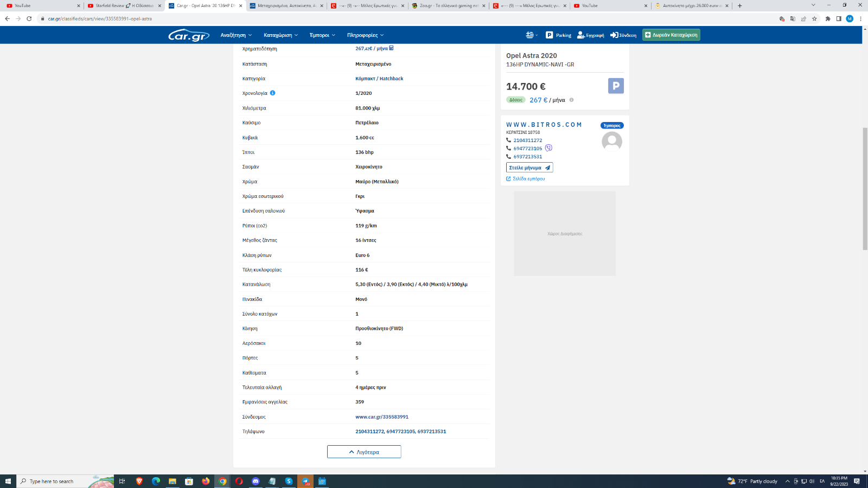Open the Chrome three-dot menu

pos(860,18)
